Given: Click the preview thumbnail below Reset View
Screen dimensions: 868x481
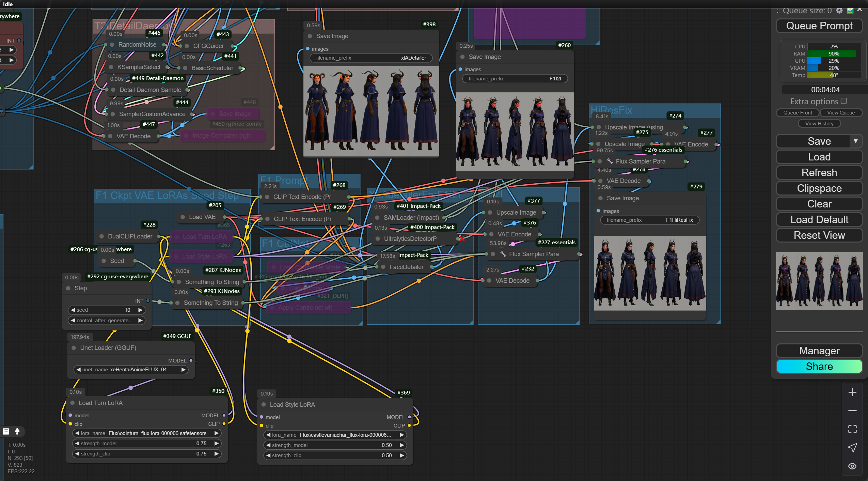Looking at the screenshot, I should click(819, 281).
